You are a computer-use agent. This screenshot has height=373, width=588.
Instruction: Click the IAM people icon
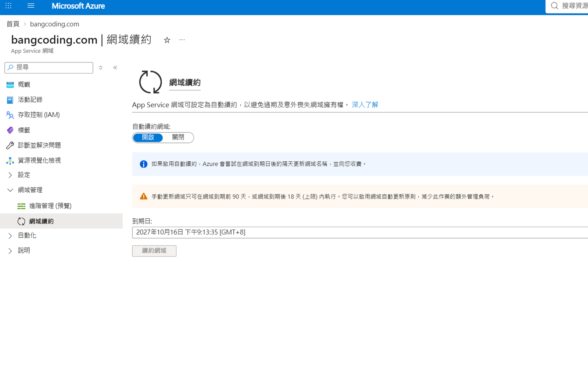(10, 115)
